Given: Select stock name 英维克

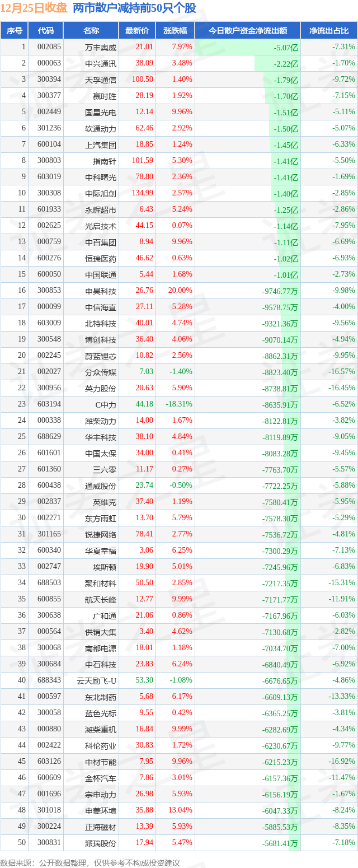Looking at the screenshot, I should click(105, 502).
